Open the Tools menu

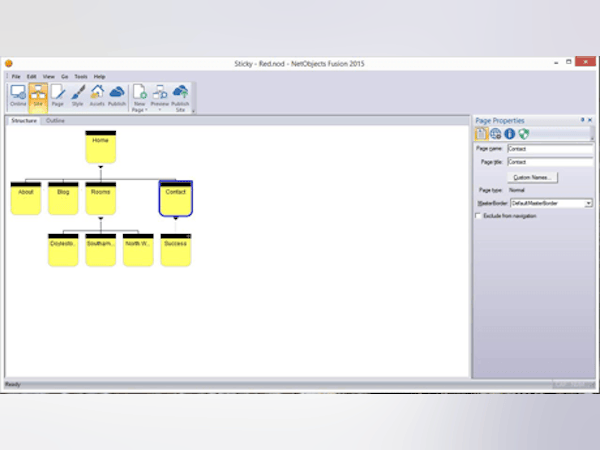pos(81,77)
